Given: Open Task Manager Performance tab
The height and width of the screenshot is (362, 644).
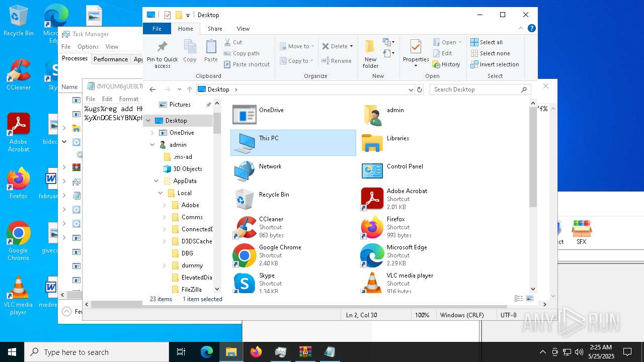Looking at the screenshot, I should 111,59.
